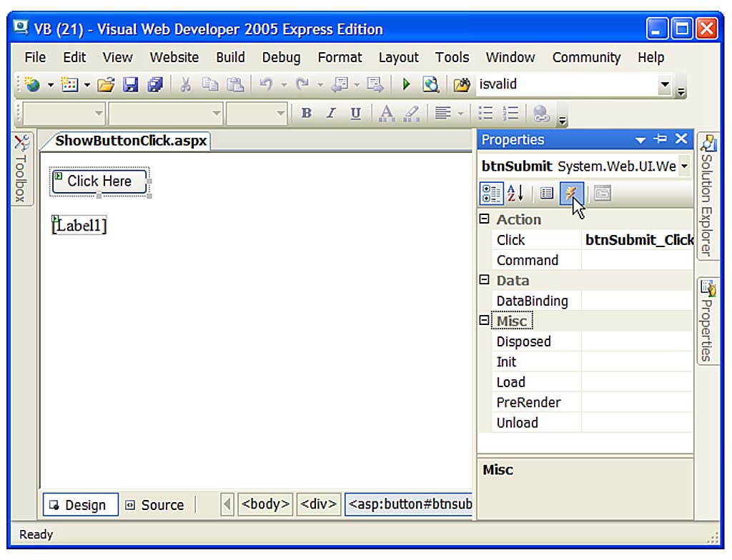The image size is (732, 560).
Task: Open the isvalid find combo dropdown
Action: (665, 84)
